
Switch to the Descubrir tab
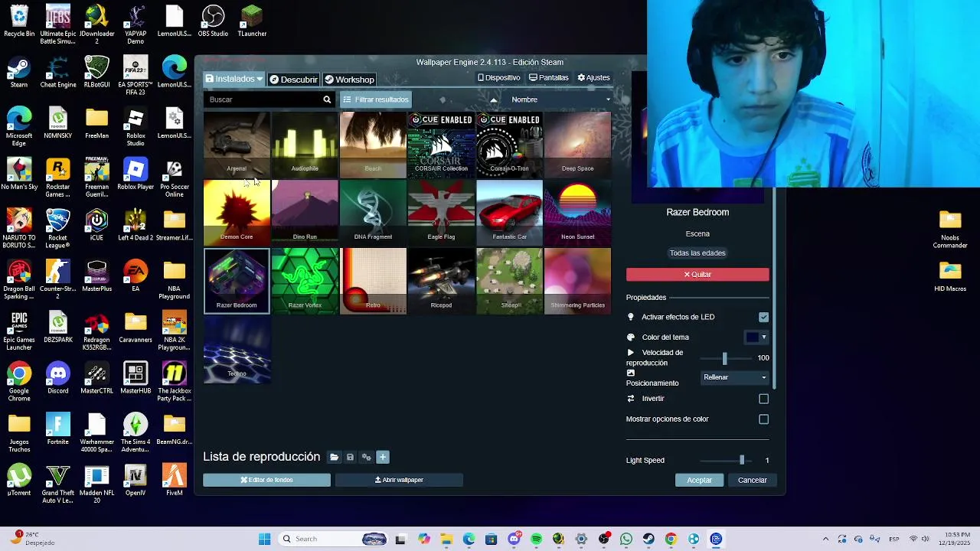(x=293, y=80)
